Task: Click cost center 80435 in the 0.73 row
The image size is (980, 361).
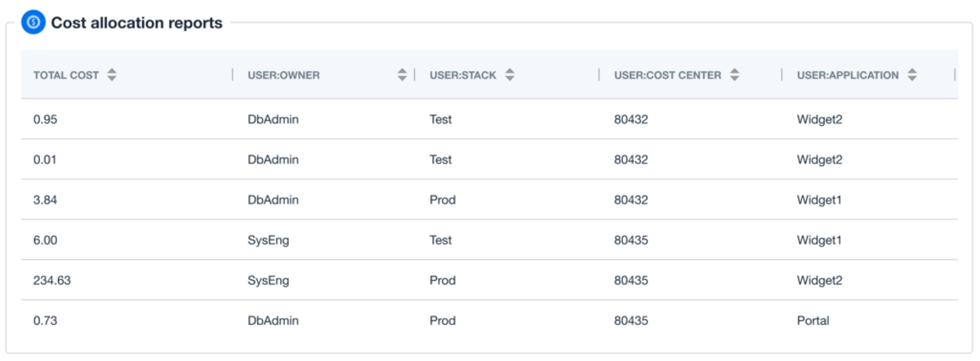Action: tap(631, 321)
